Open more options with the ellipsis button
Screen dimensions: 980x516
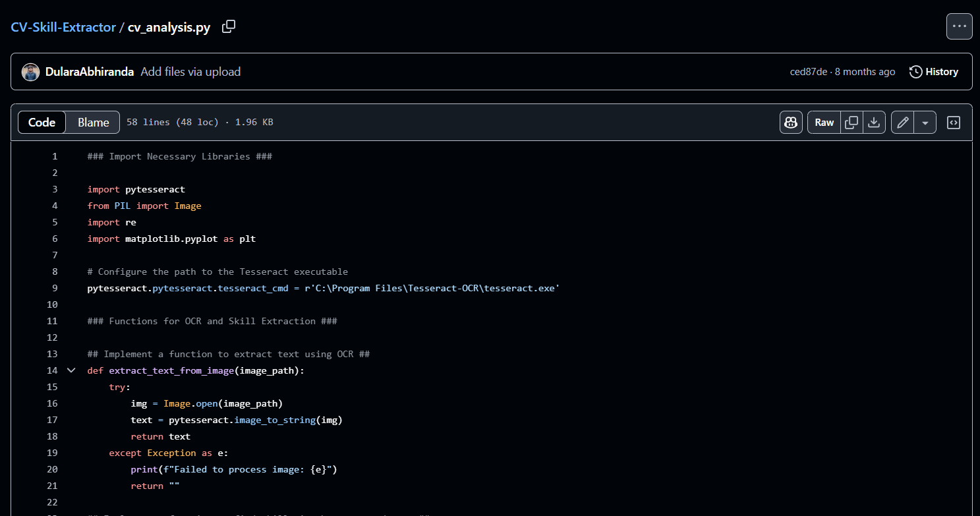coord(960,26)
